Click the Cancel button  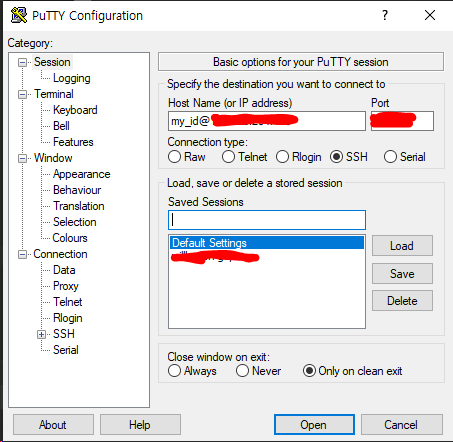pyautogui.click(x=402, y=425)
